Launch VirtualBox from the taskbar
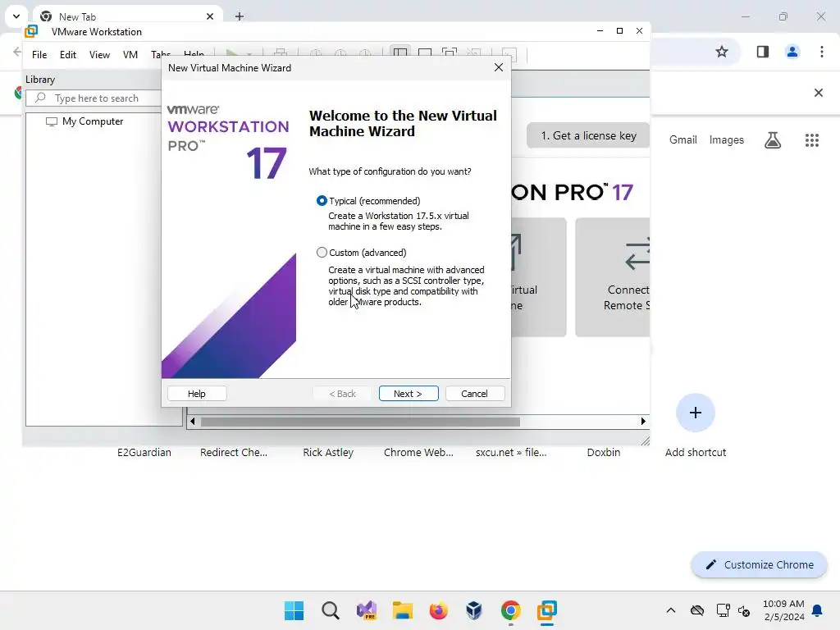The height and width of the screenshot is (630, 840). click(x=474, y=610)
